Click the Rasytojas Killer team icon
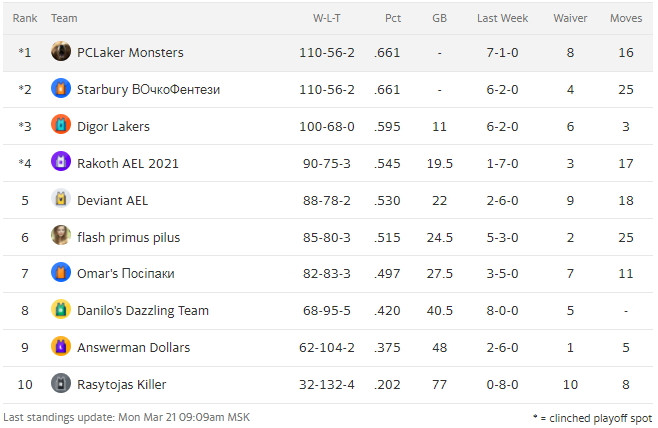This screenshot has width=658, height=428. point(61,384)
